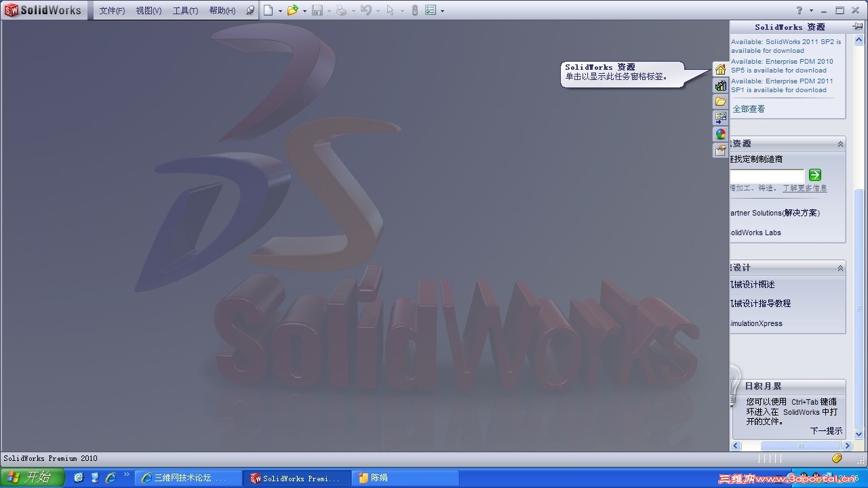This screenshot has height=488, width=868.
Task: Open the Design Library task pane tab
Action: 720,85
